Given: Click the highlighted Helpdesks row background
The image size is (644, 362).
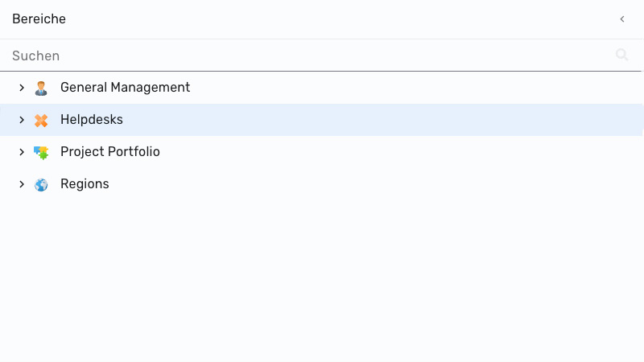Looking at the screenshot, I should pyautogui.click(x=369, y=120).
